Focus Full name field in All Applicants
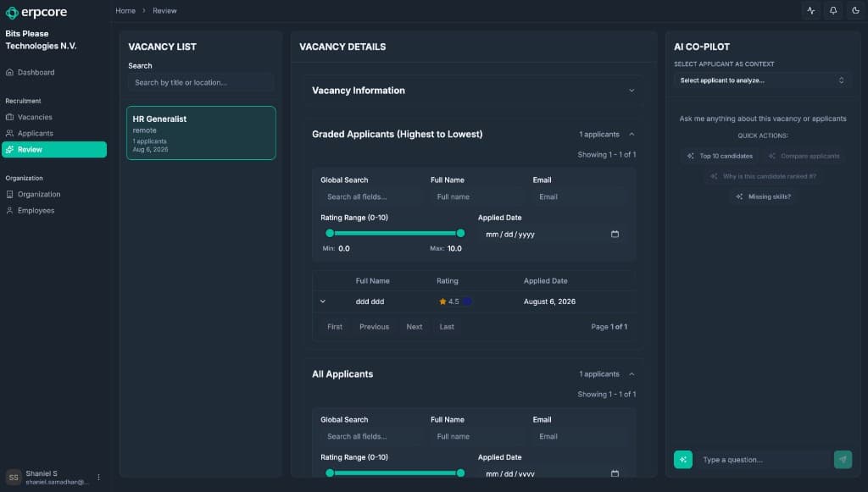Screen dimensions: 868x492 point(477,437)
